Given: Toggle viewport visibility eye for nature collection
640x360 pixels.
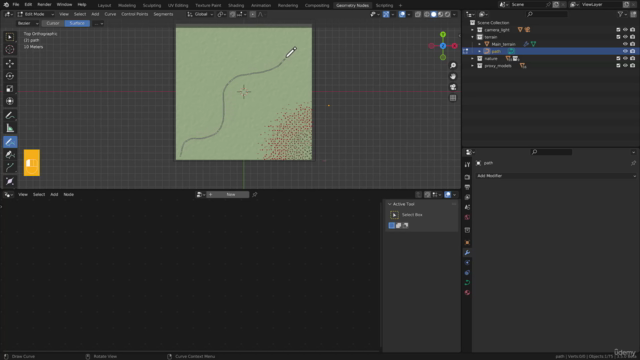Looking at the screenshot, I should (x=625, y=58).
